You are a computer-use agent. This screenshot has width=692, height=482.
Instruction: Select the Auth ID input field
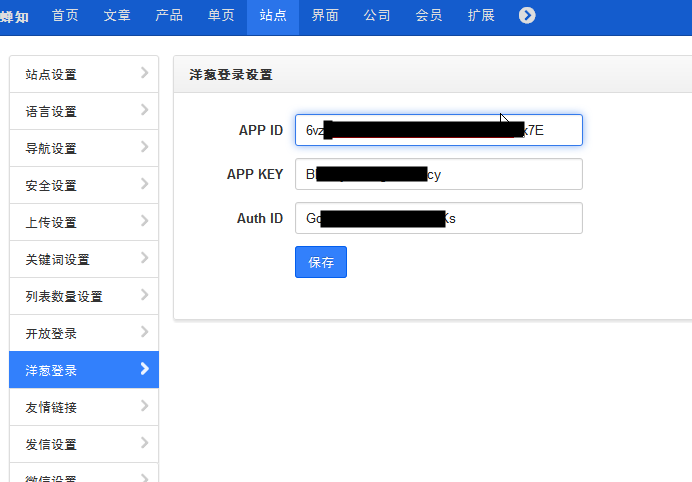438,218
